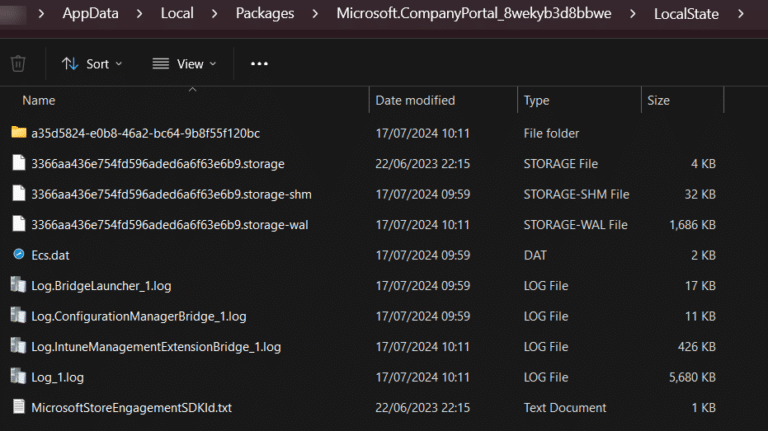The width and height of the screenshot is (768, 431).
Task: Expand chevron after AppData breadcrumb
Action: click(x=140, y=14)
